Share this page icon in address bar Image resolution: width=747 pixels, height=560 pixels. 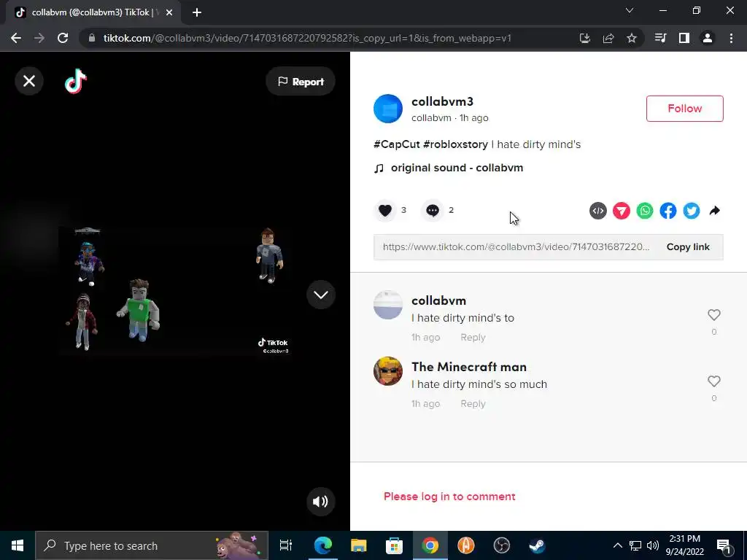(608, 38)
